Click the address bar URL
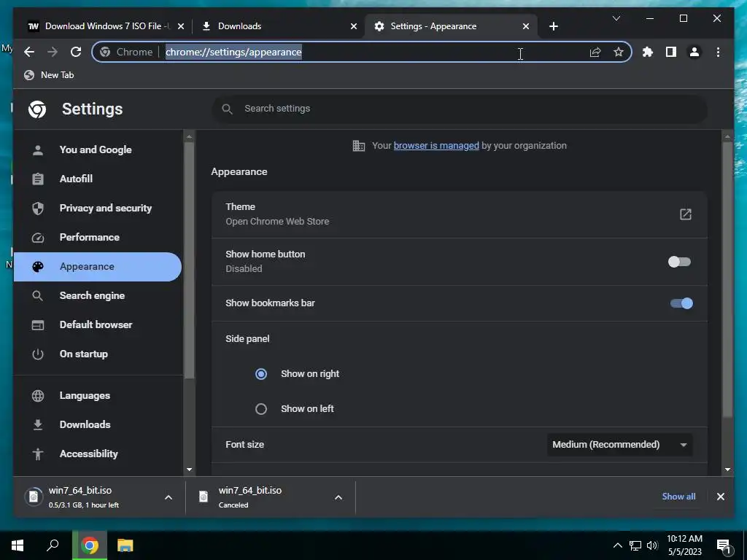 click(233, 52)
